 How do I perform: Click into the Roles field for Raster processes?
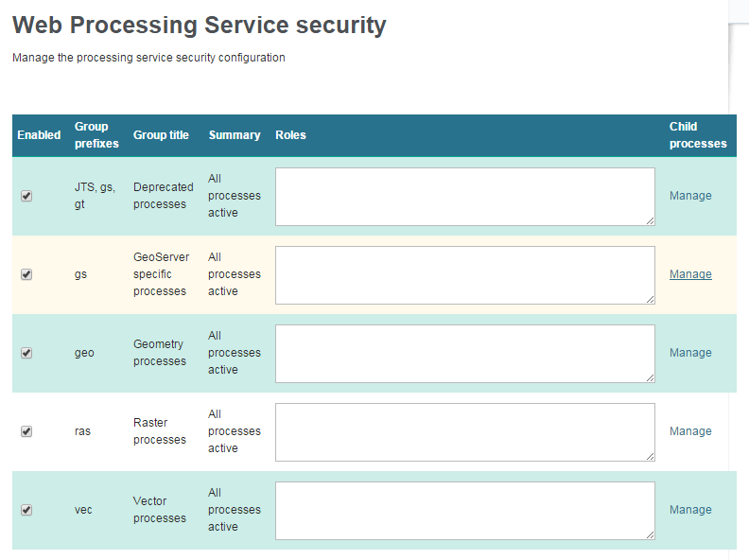click(464, 432)
